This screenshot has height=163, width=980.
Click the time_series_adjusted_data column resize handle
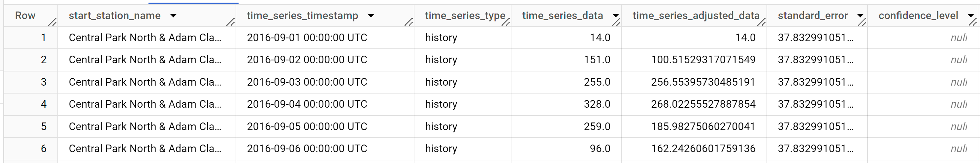[761, 22]
